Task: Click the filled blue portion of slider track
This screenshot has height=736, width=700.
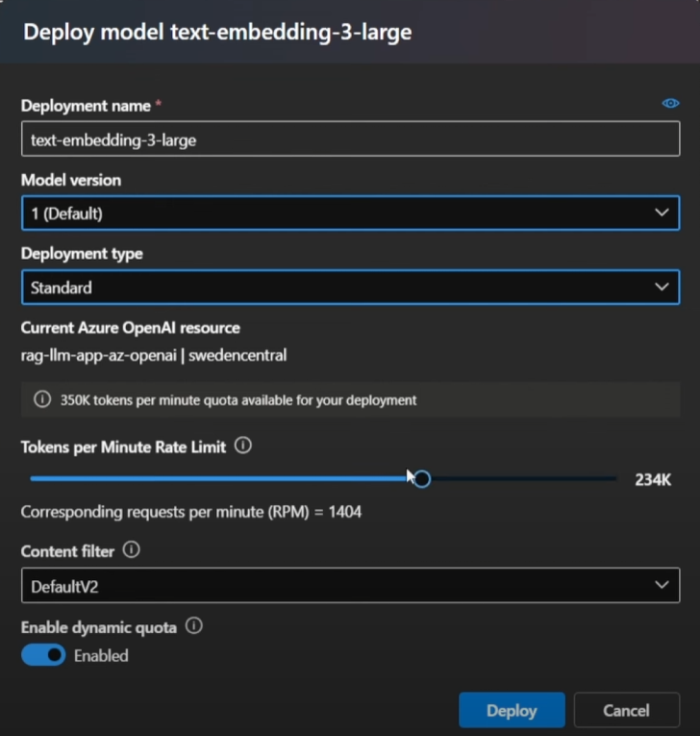Action: coord(220,479)
